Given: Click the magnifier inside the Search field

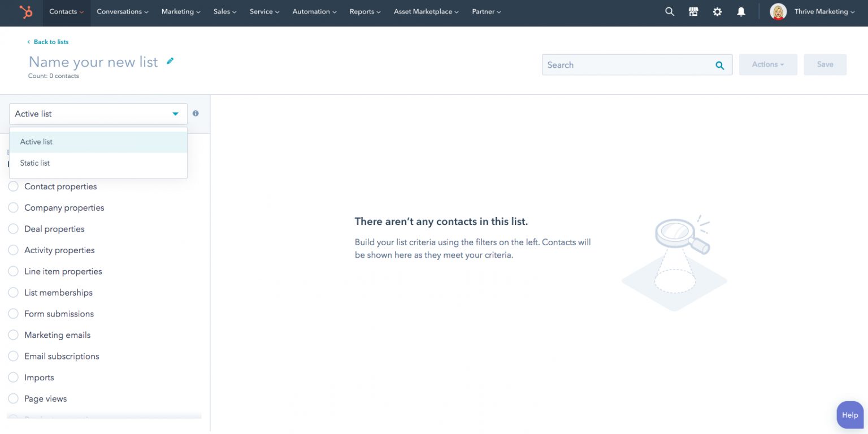Looking at the screenshot, I should pyautogui.click(x=719, y=65).
